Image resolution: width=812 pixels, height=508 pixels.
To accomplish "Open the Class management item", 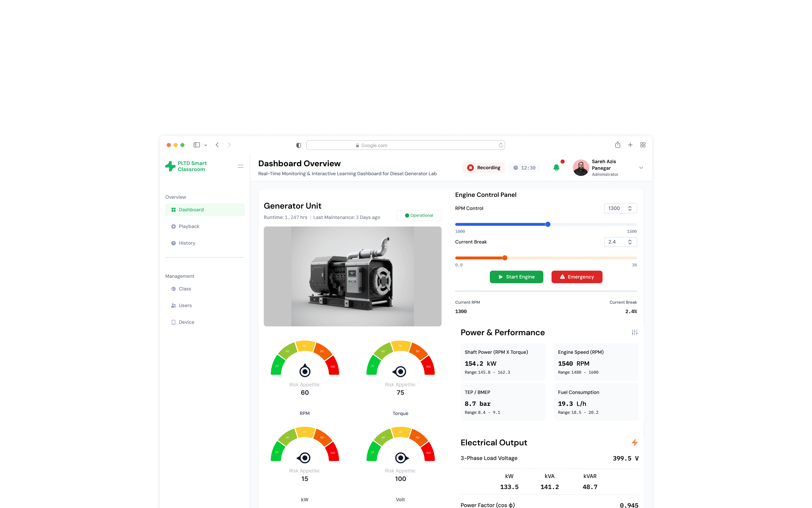I will (205, 289).
